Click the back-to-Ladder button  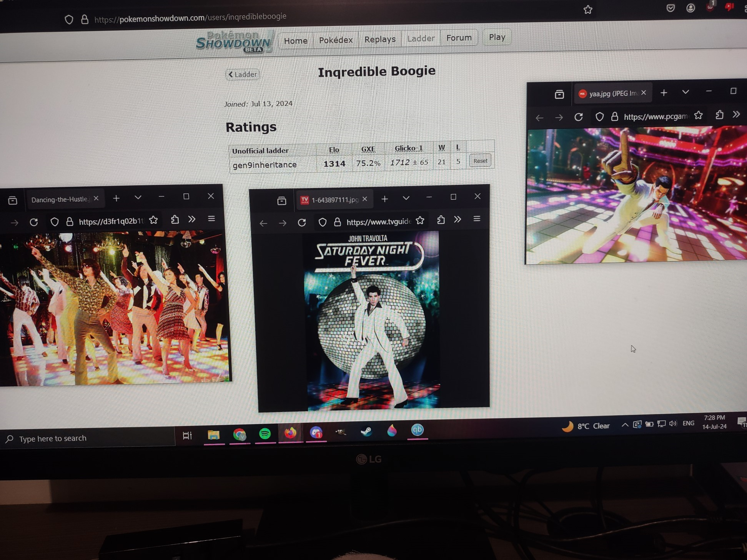point(243,74)
